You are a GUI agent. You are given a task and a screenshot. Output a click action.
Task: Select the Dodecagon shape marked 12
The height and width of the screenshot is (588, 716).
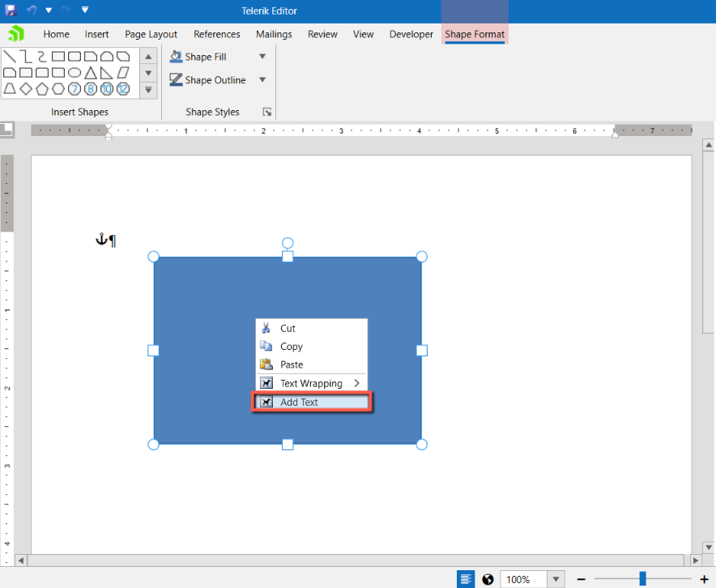coord(121,89)
